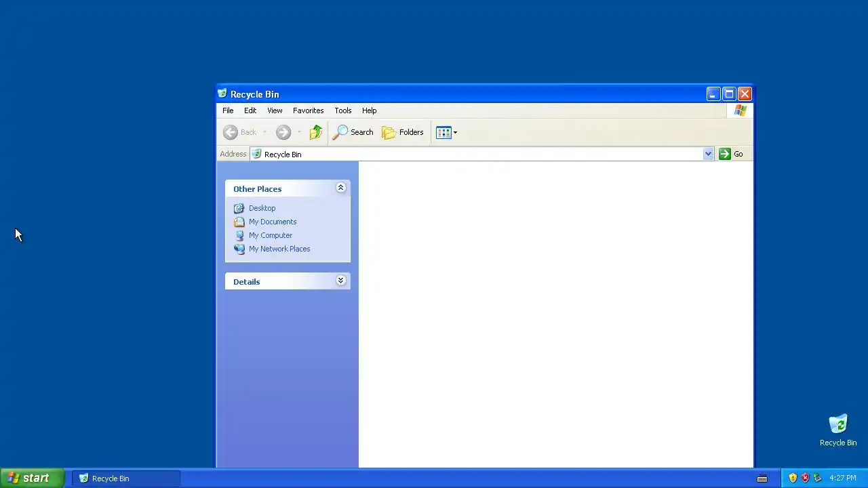The width and height of the screenshot is (868, 488).
Task: Click the Go button
Action: point(731,154)
